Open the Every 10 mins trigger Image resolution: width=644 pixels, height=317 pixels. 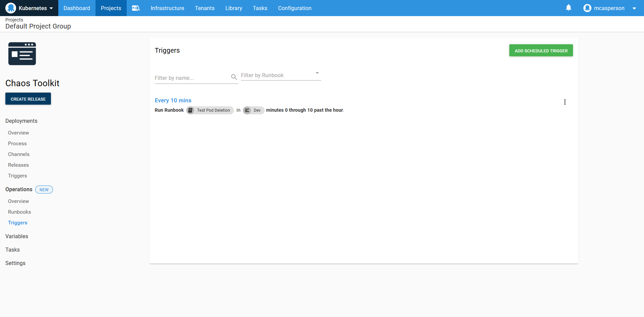(173, 100)
